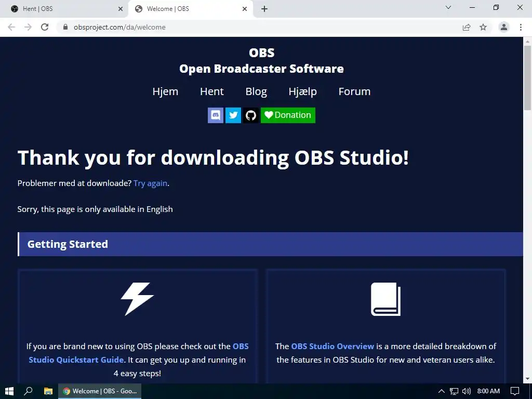
Task: Click the padlock site info icon
Action: coord(66,27)
